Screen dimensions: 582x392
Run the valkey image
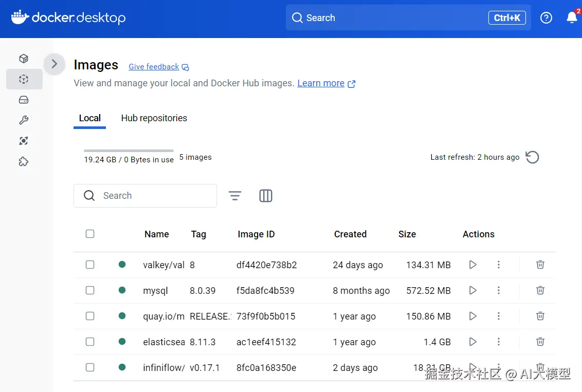coord(472,265)
